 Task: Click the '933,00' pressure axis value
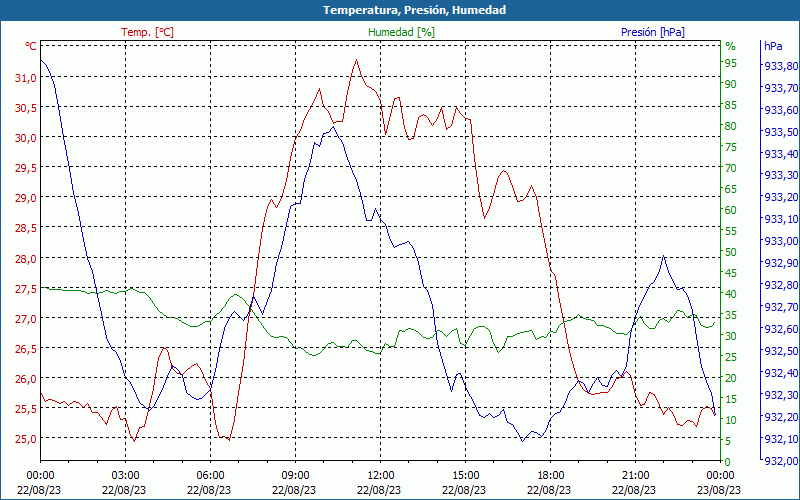(781, 241)
